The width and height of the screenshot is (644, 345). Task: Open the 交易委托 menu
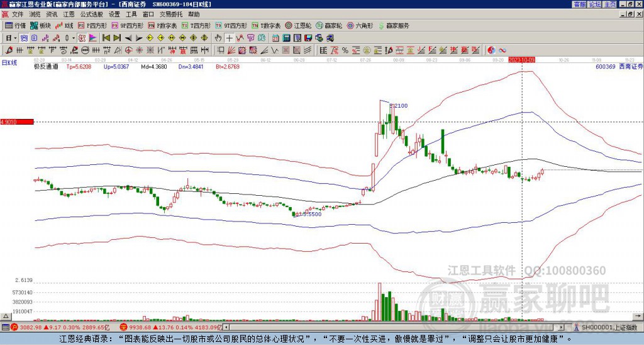tap(171, 14)
